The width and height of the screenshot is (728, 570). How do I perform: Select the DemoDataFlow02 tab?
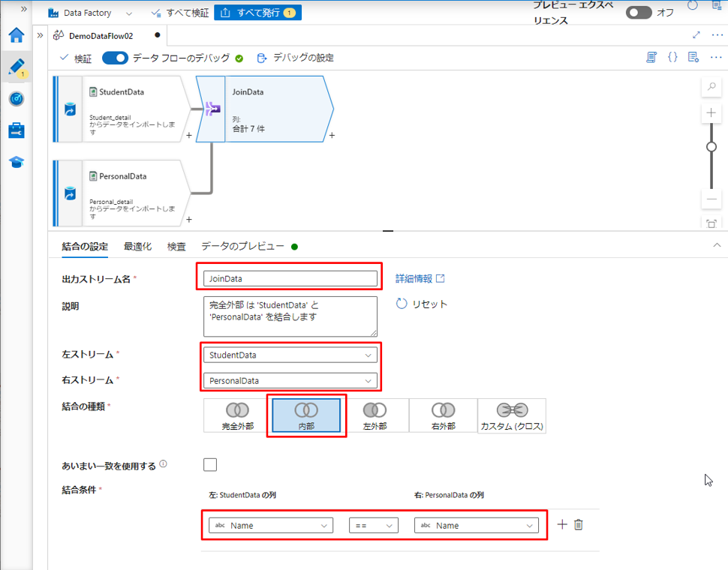(x=101, y=36)
